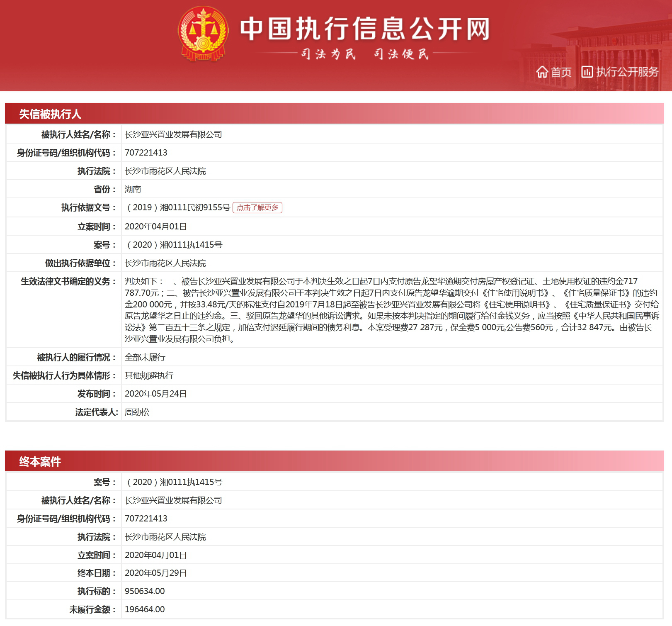Select the 失信被执行人 section header

click(334, 114)
